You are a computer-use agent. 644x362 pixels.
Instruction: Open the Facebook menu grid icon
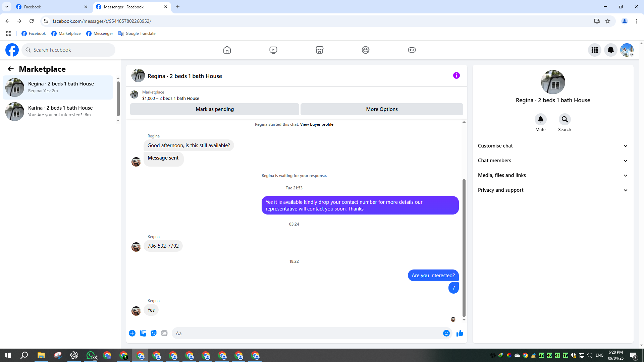(x=595, y=50)
